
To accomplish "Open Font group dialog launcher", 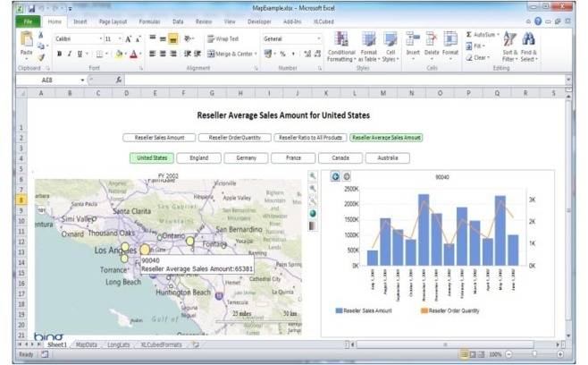I will pos(141,68).
